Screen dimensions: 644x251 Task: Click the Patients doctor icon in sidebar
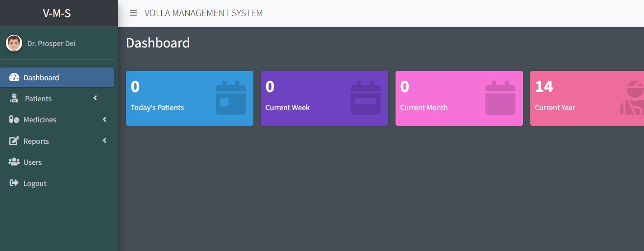(14, 98)
